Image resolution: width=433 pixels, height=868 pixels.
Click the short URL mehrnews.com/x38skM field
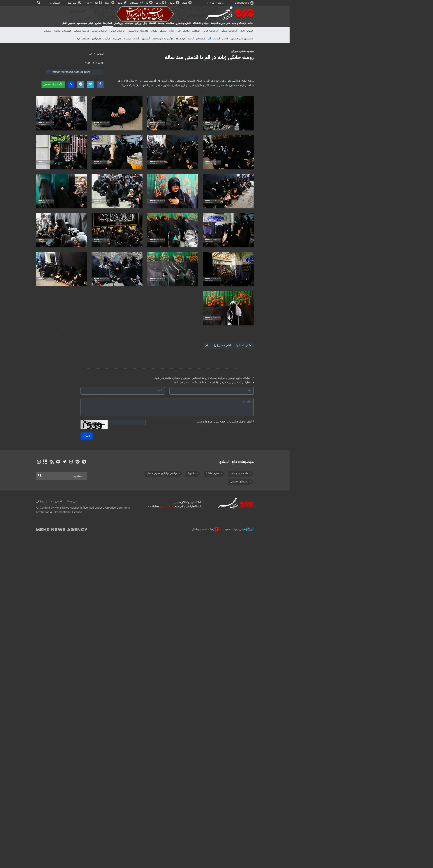click(x=74, y=72)
